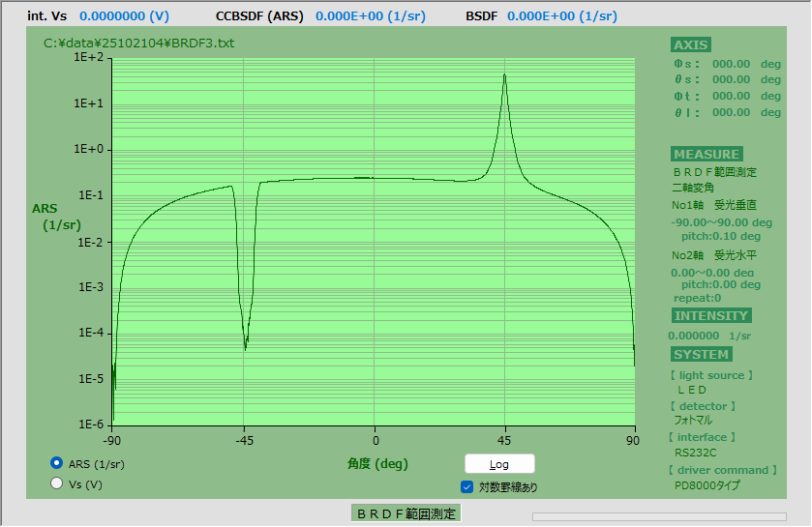Click the MEASURE section header
Screen dimensions: 812x527
(x=707, y=154)
